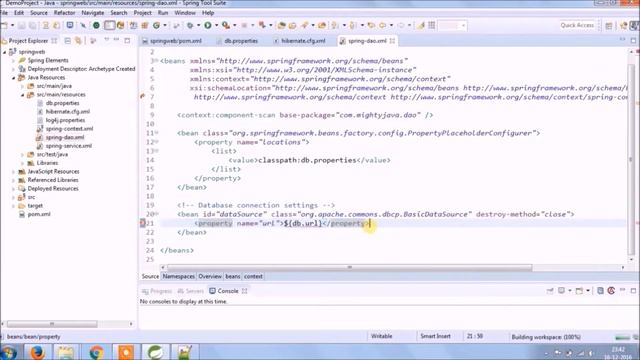The image size is (640, 360).
Task: Select spring-context.xml in the tree
Action: [x=69, y=129]
